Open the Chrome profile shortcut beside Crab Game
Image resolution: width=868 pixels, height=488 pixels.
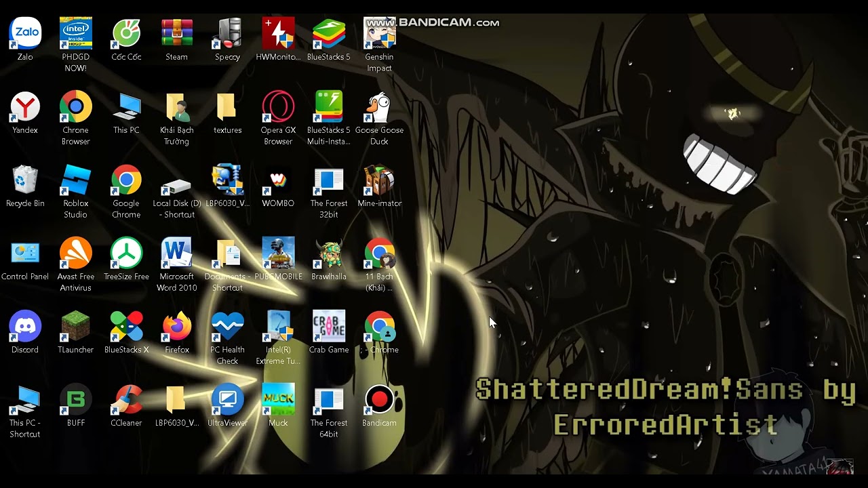coord(379,326)
